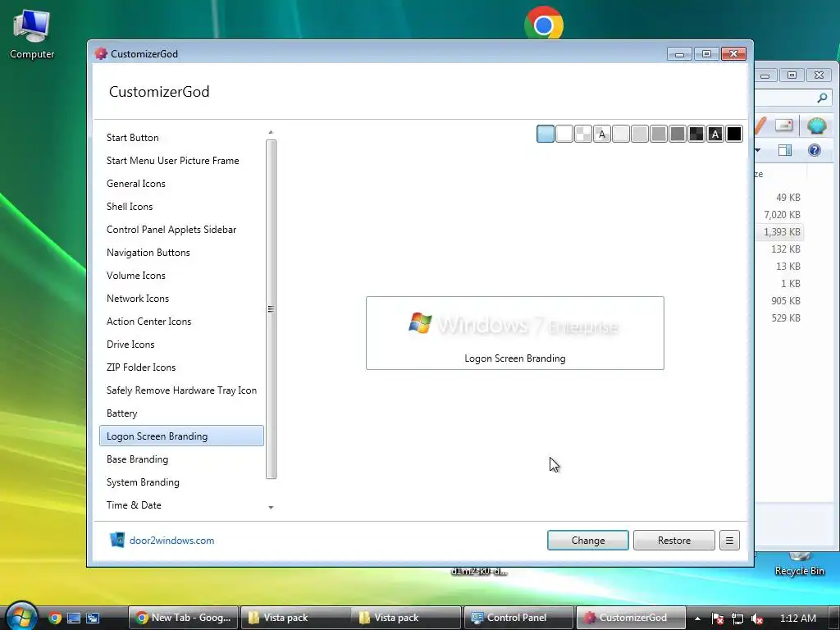Open the network tray icon

point(737,619)
